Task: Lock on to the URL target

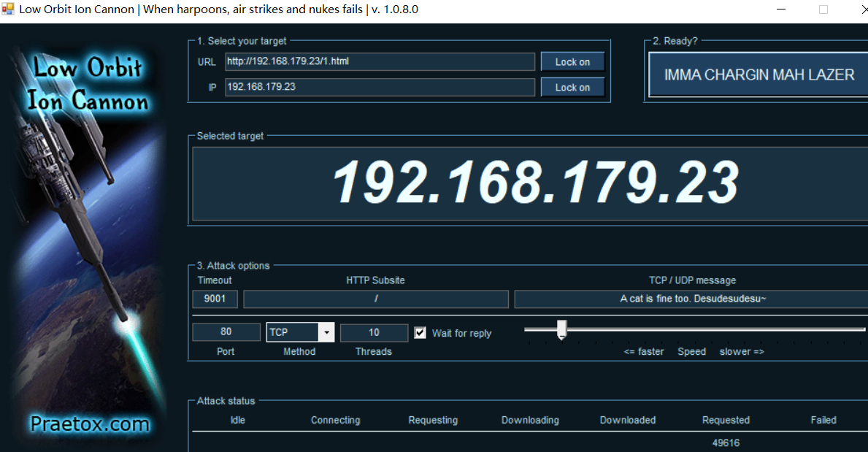Action: coord(572,62)
